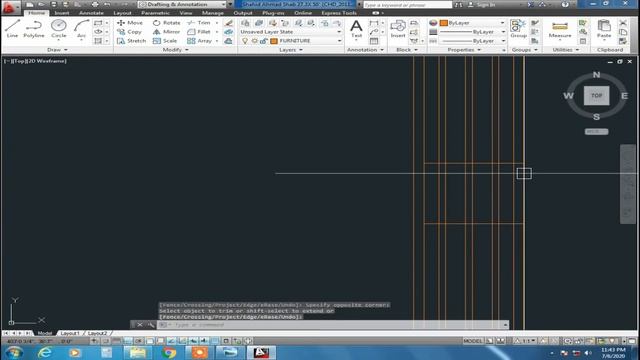Select the Rectangle tool in Draw panel

point(98,23)
